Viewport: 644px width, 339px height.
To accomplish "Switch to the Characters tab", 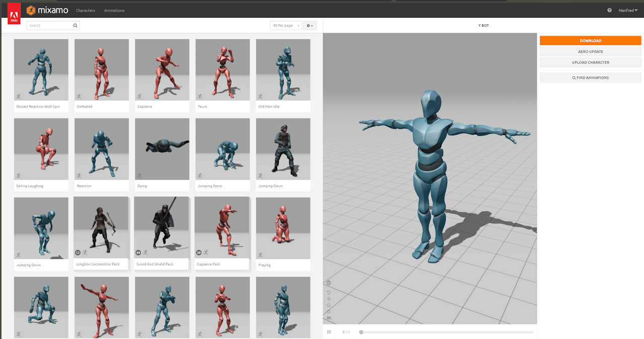I will [x=86, y=10].
